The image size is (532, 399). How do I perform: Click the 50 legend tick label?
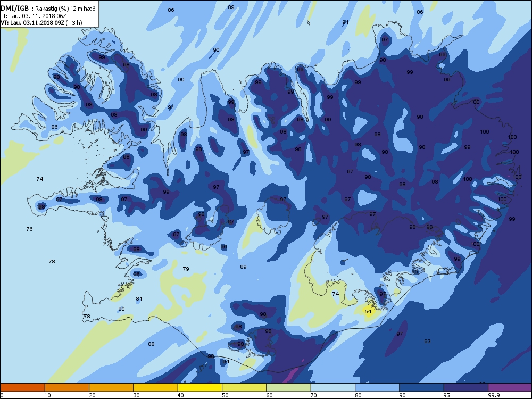click(225, 395)
